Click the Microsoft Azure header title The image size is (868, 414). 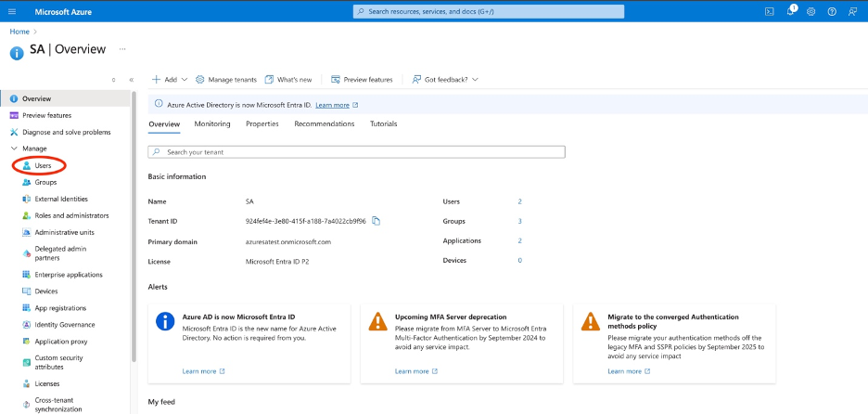click(x=63, y=12)
